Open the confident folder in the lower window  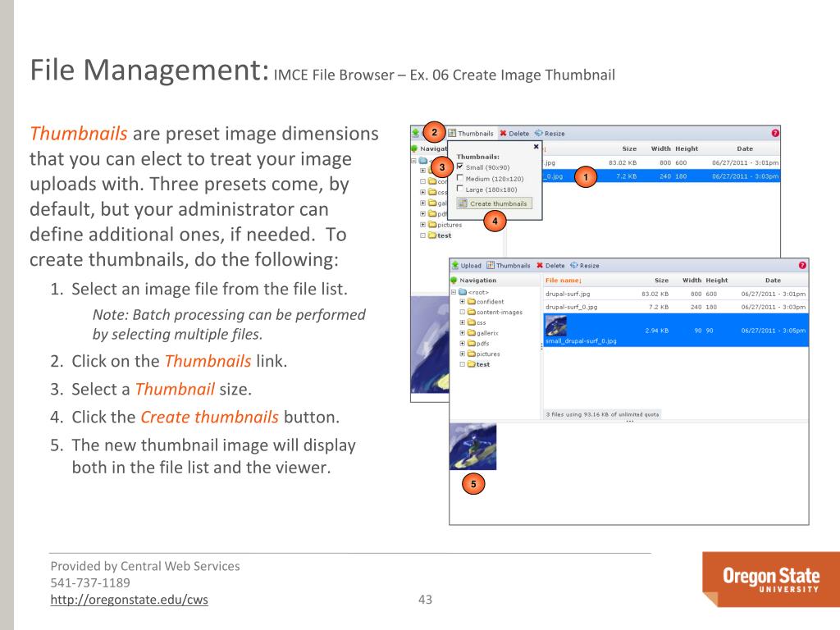[486, 302]
